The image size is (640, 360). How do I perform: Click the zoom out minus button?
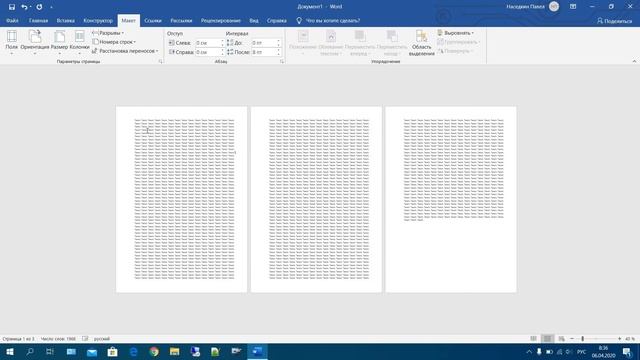(572, 339)
